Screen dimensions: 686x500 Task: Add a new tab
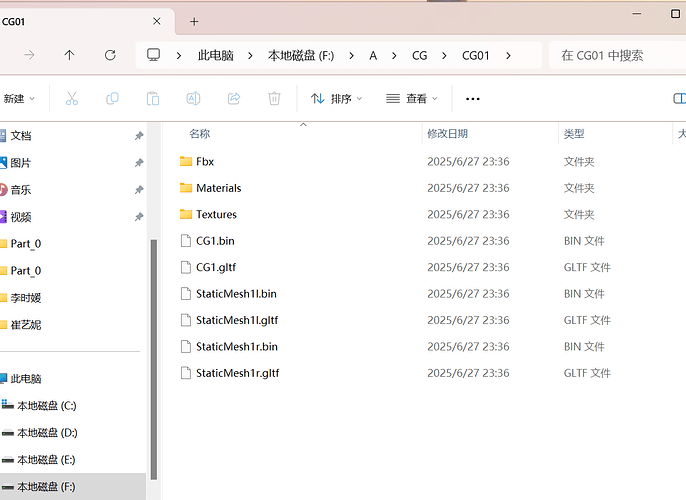click(x=194, y=21)
